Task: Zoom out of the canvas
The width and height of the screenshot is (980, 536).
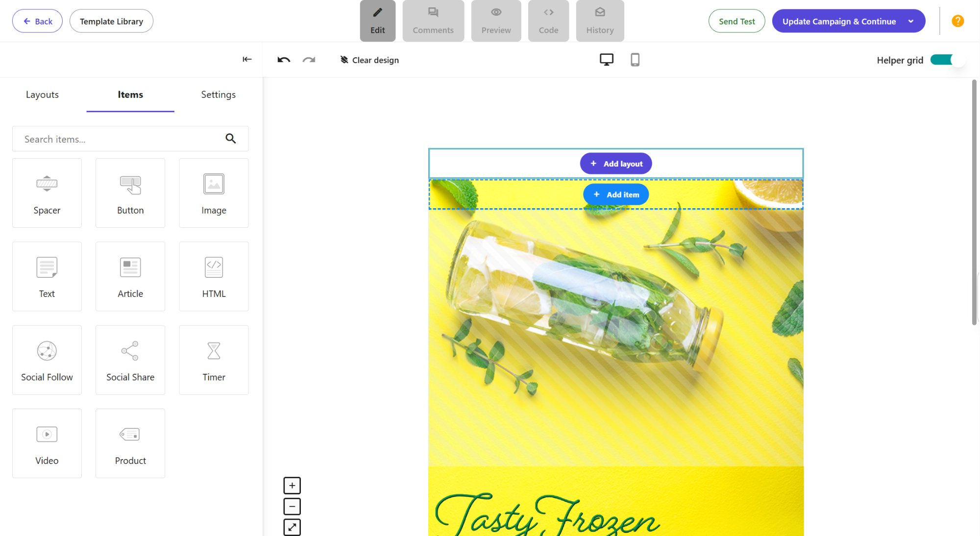Action: pos(292,506)
